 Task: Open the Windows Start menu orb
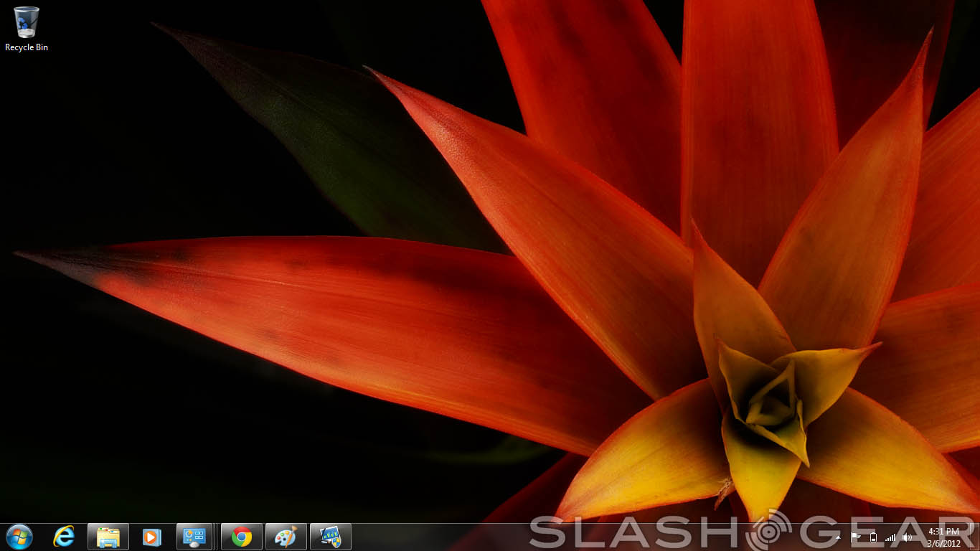coord(19,537)
